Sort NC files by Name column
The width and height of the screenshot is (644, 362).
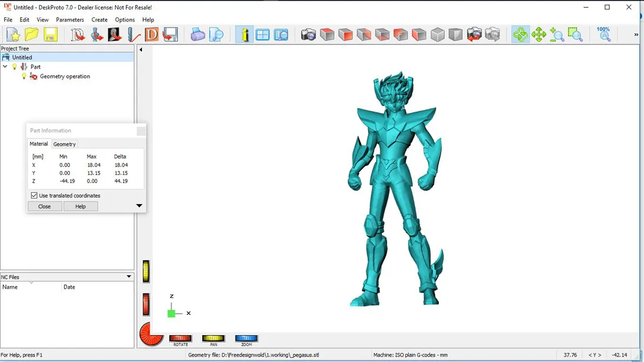coord(31,287)
